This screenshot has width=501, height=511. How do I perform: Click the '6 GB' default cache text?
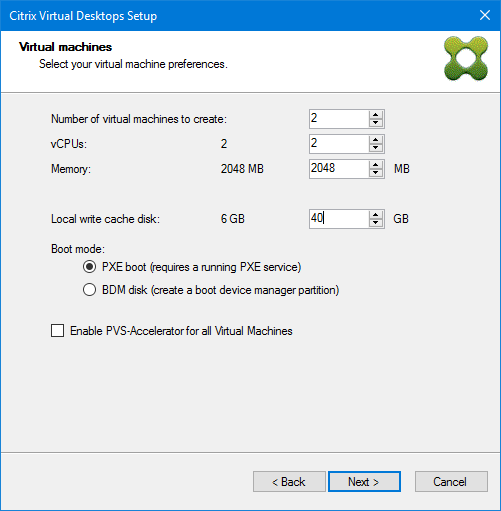pyautogui.click(x=233, y=219)
